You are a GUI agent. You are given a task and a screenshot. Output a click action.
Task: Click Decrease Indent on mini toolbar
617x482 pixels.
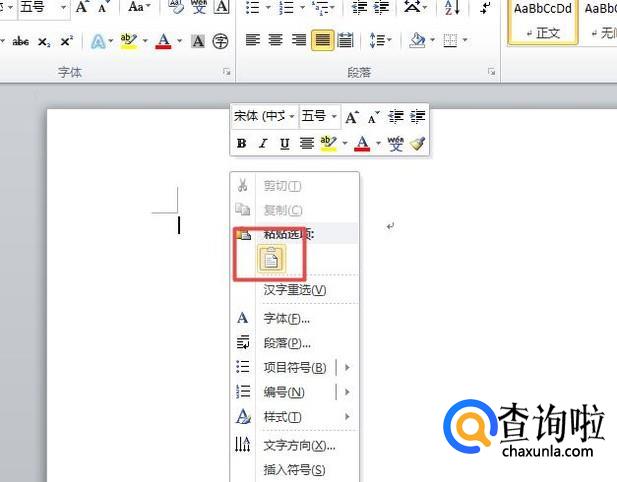pyautogui.click(x=395, y=117)
